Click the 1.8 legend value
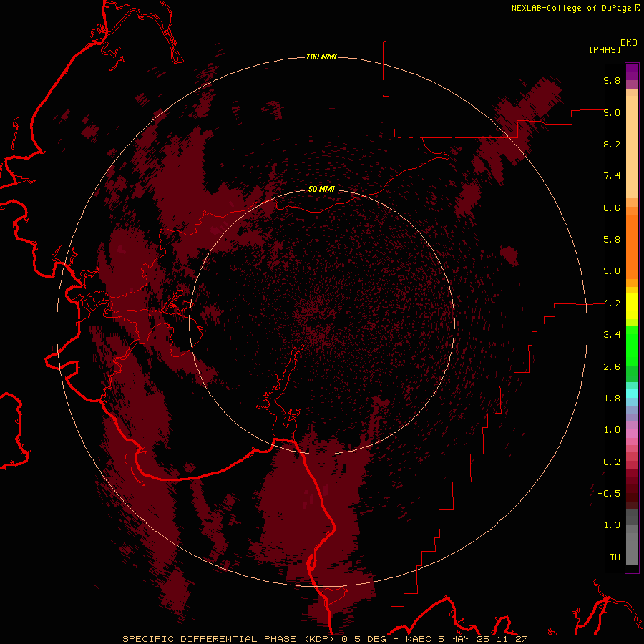Image resolution: width=644 pixels, height=644 pixels. 612,399
